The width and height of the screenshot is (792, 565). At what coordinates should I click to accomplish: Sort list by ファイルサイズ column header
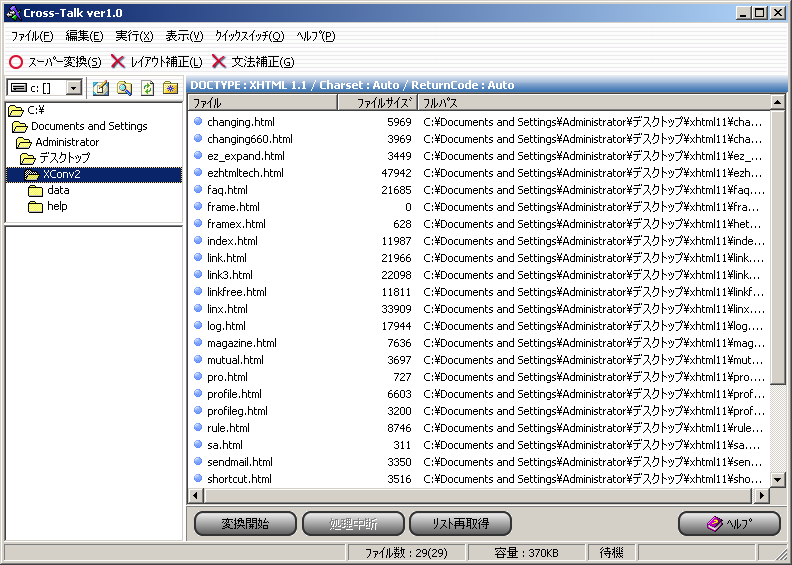point(377,103)
